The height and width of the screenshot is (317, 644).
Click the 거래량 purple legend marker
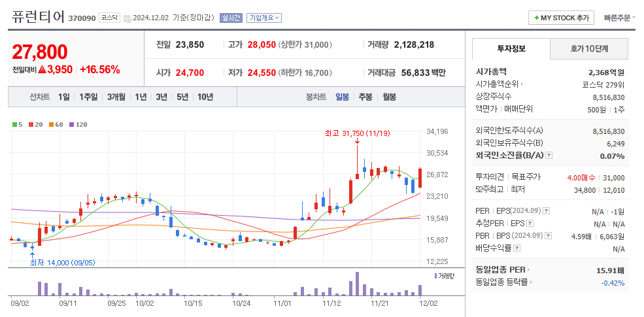pos(436,276)
